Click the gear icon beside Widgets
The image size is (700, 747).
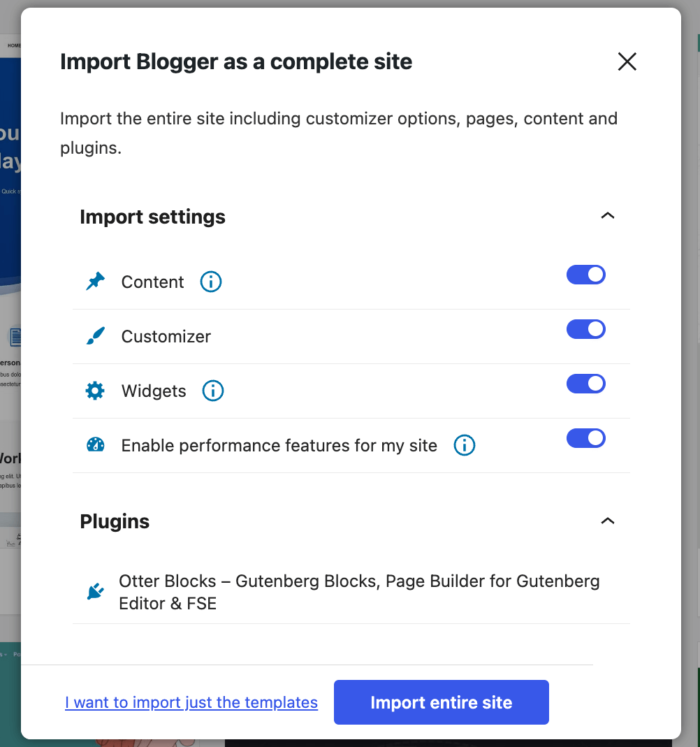coord(95,391)
